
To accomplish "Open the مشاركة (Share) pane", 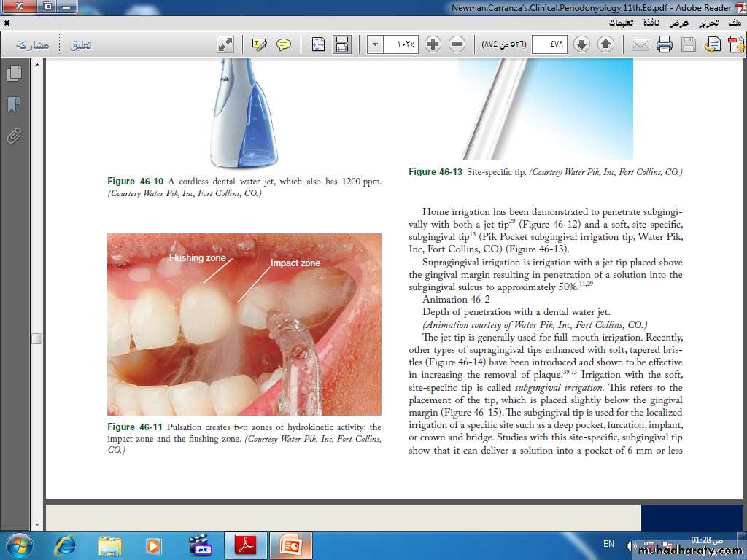I will point(32,45).
